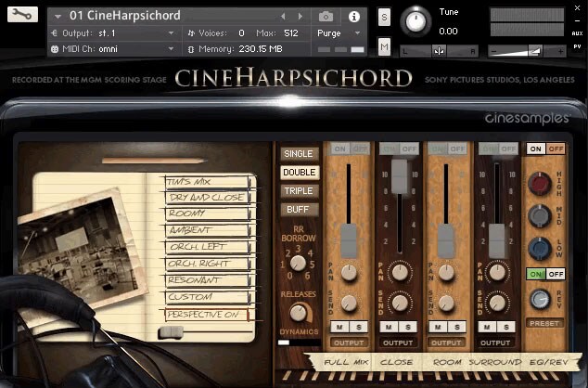
Task: Click the wrench instrument options icon
Action: (23, 15)
